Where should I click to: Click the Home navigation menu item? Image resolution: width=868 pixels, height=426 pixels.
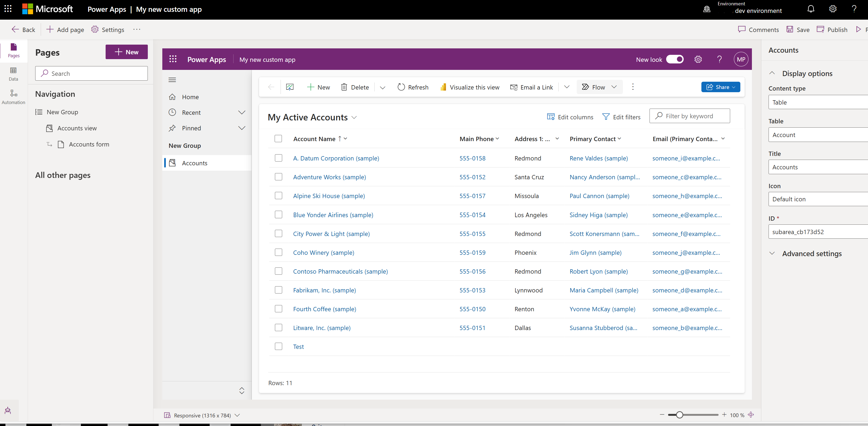(191, 97)
